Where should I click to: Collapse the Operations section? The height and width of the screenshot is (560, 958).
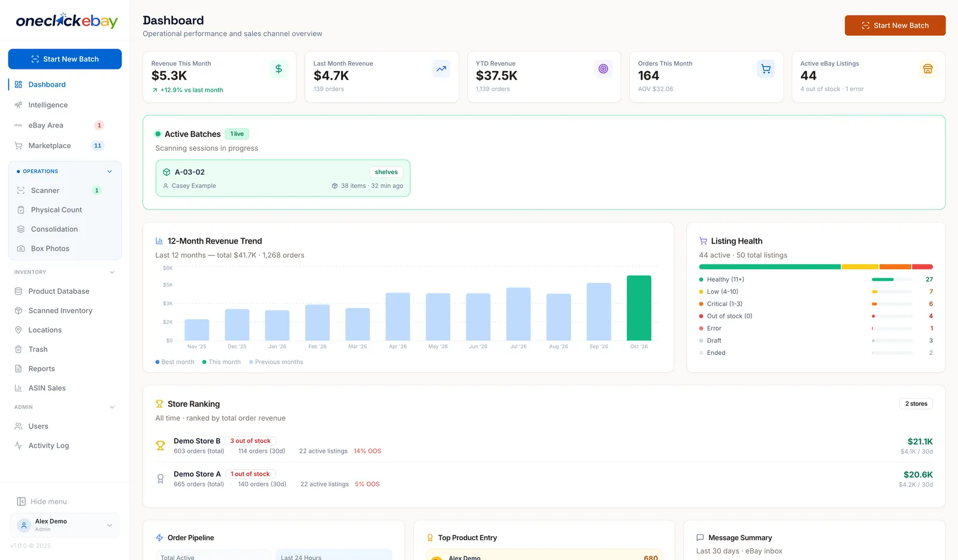[x=110, y=172]
